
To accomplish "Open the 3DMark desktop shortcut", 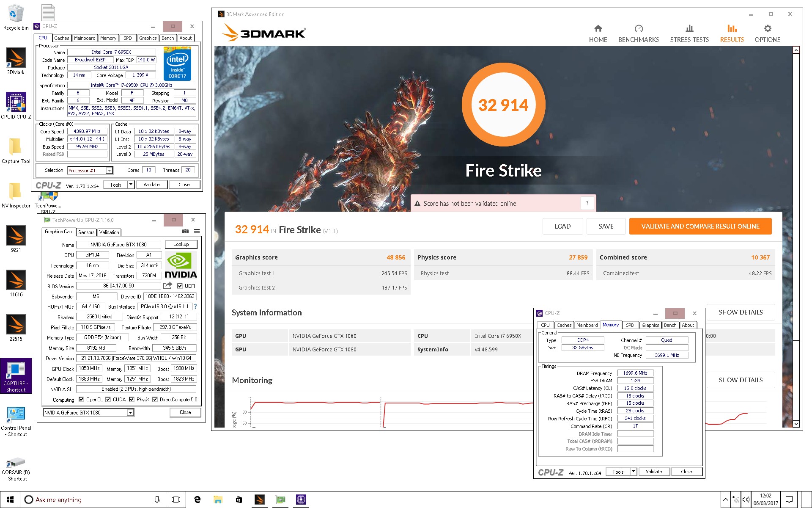I will tap(16, 61).
